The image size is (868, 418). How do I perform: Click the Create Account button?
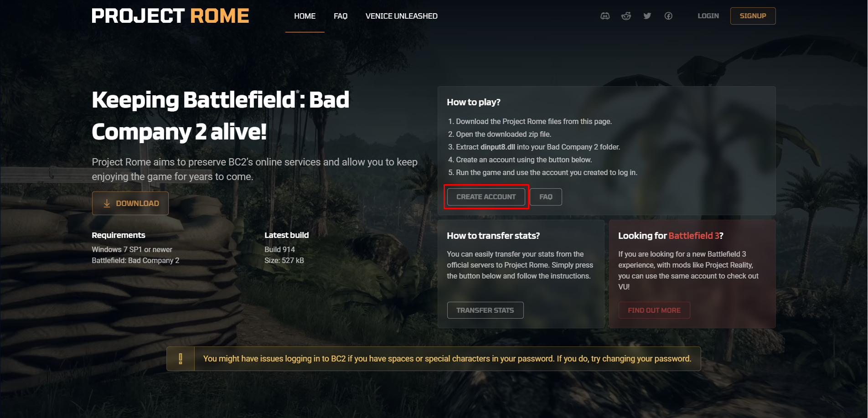coord(486,197)
